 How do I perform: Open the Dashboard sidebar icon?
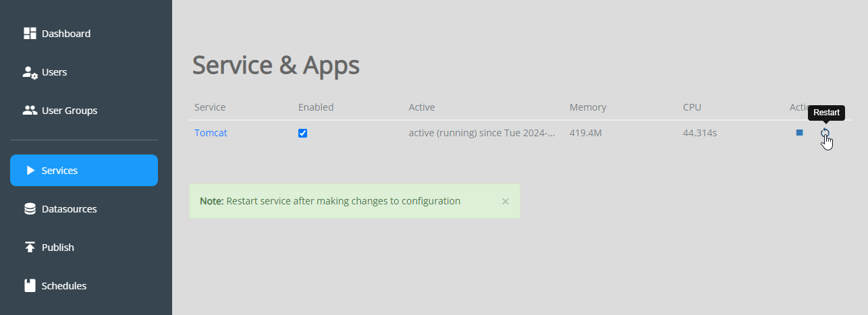point(30,34)
